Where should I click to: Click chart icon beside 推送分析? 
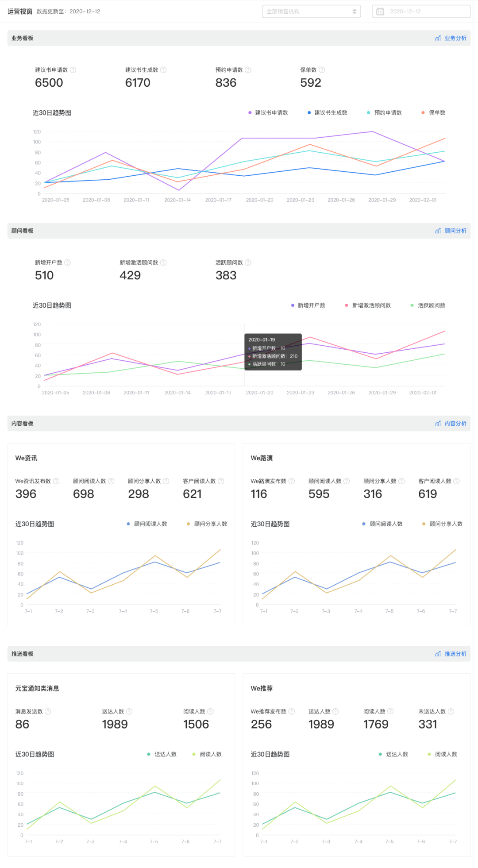click(438, 654)
